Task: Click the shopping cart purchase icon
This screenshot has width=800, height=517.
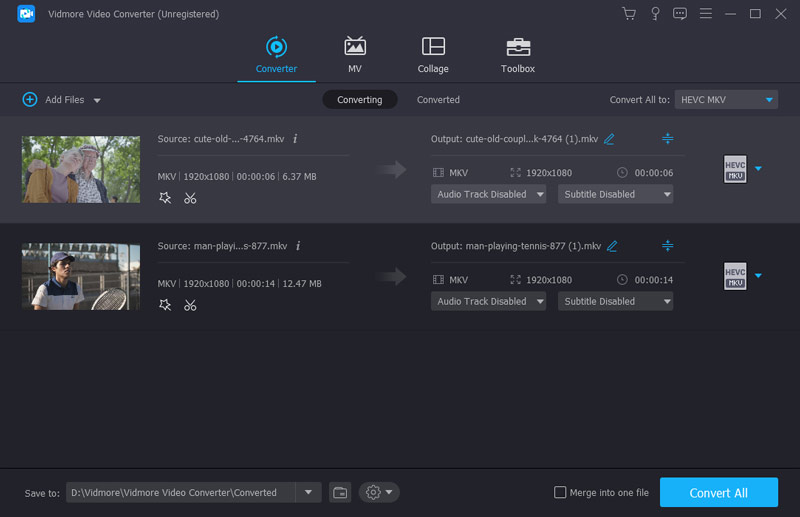Action: [628, 14]
